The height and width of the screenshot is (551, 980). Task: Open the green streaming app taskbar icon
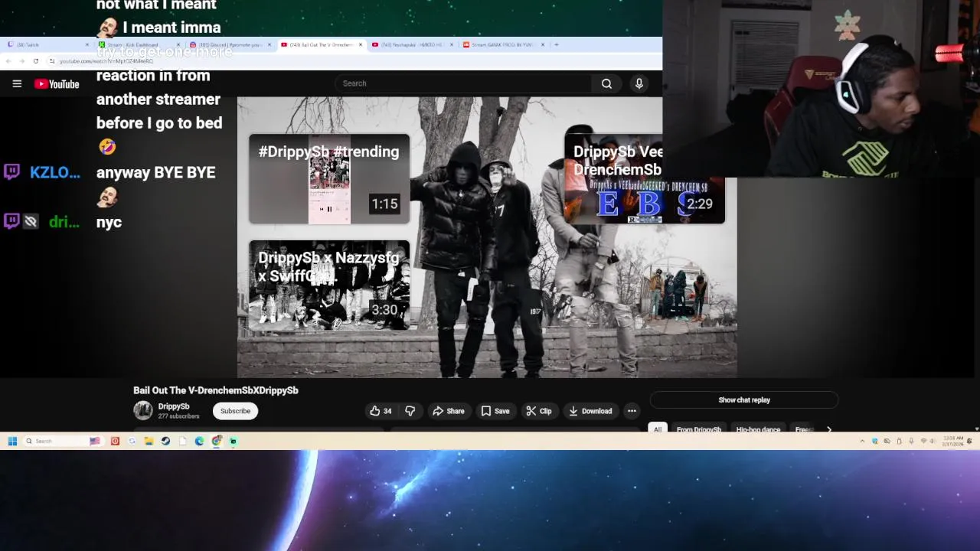point(234,441)
